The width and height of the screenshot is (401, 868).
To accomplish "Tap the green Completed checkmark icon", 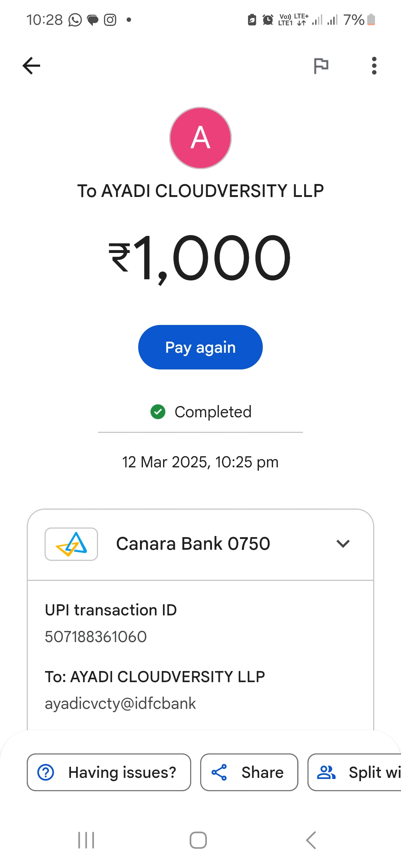I will 158,412.
